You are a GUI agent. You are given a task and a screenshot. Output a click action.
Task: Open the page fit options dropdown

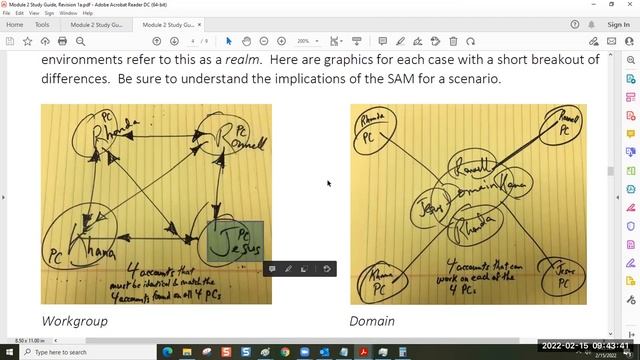(x=336, y=41)
